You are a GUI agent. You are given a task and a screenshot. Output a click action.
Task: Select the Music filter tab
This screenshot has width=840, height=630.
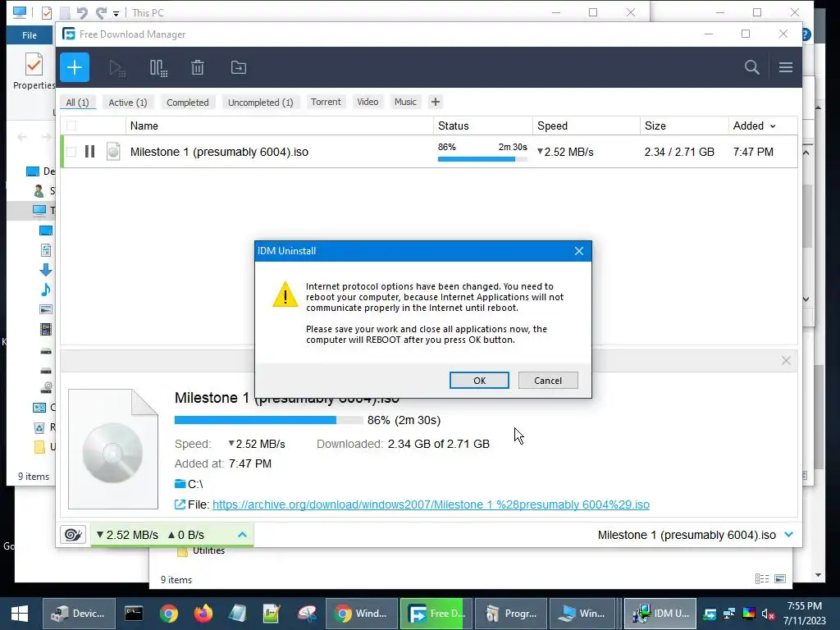pos(405,102)
